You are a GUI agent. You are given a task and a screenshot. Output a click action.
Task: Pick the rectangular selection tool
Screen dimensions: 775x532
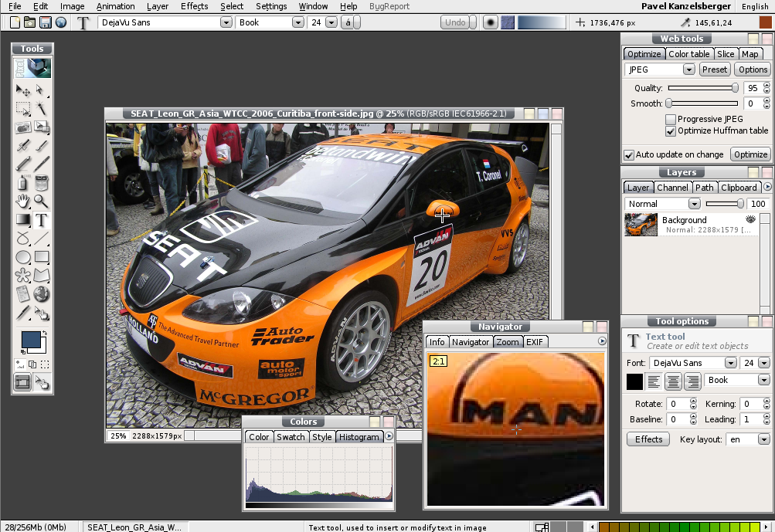point(22,108)
